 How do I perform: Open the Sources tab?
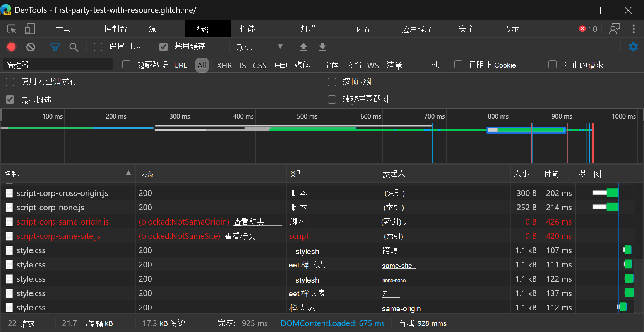pyautogui.click(x=152, y=29)
